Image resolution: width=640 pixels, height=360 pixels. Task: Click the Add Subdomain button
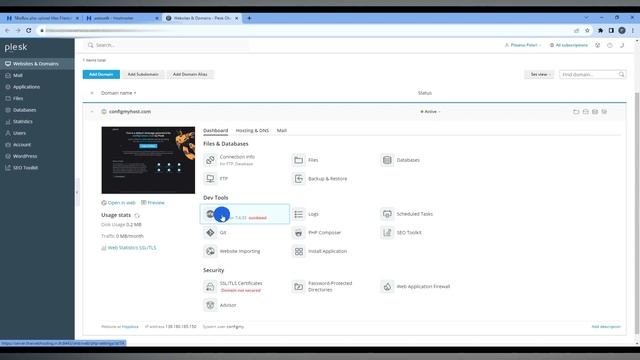(143, 74)
